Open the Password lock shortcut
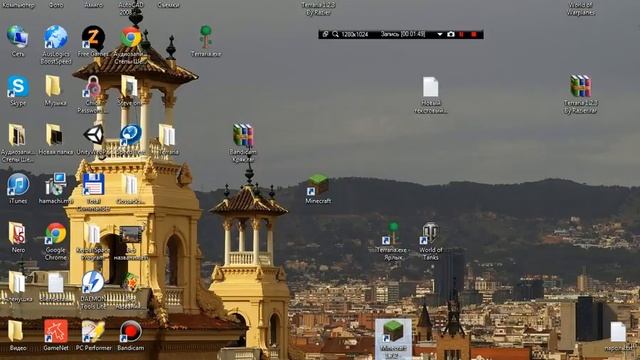The height and width of the screenshot is (360, 640). click(x=93, y=86)
